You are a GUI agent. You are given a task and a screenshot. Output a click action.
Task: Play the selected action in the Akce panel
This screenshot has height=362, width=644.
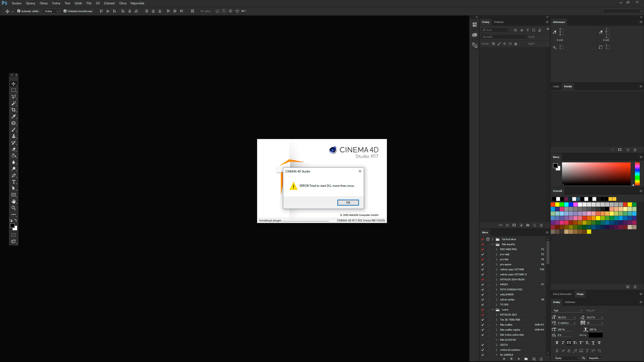click(x=519, y=359)
